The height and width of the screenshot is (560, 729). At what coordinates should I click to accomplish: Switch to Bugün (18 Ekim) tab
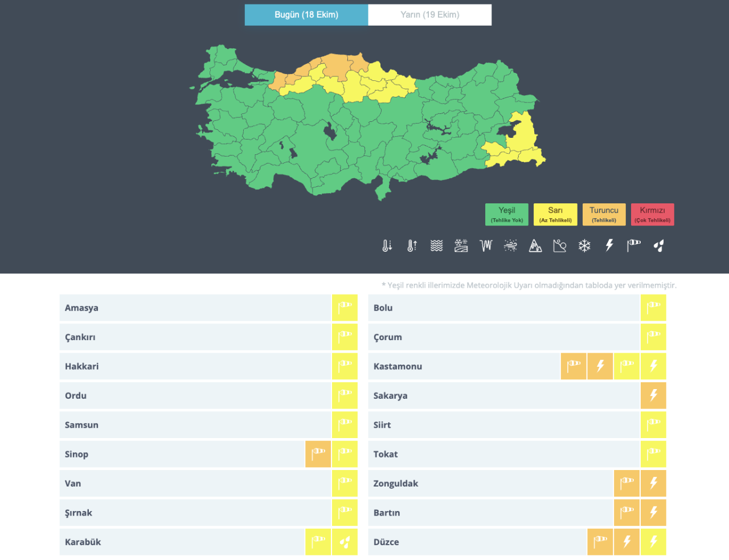click(x=306, y=15)
